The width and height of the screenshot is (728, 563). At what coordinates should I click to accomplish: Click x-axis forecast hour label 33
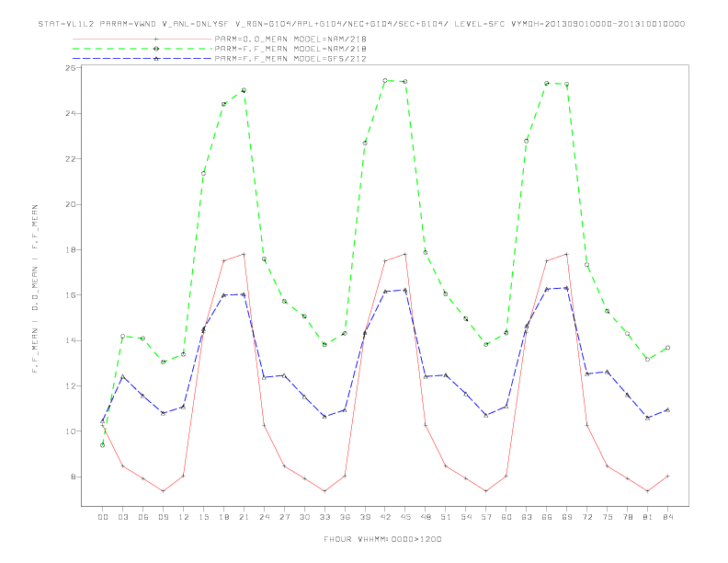tap(324, 517)
